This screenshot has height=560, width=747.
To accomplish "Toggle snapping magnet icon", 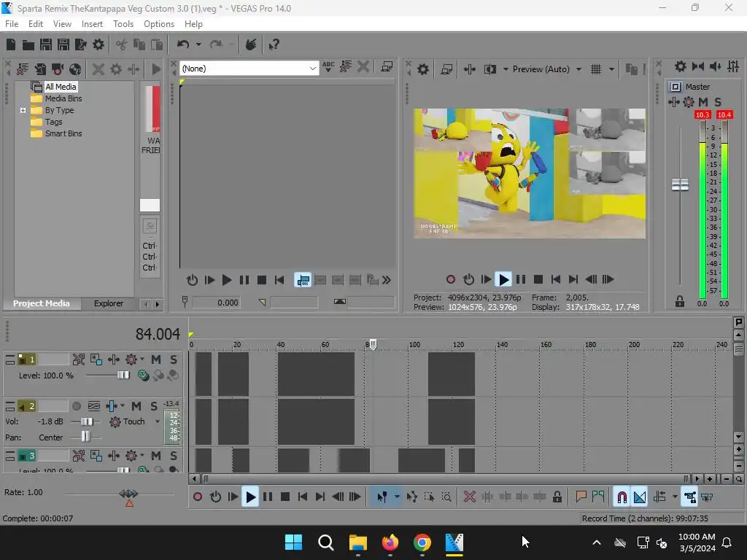I will click(x=622, y=497).
